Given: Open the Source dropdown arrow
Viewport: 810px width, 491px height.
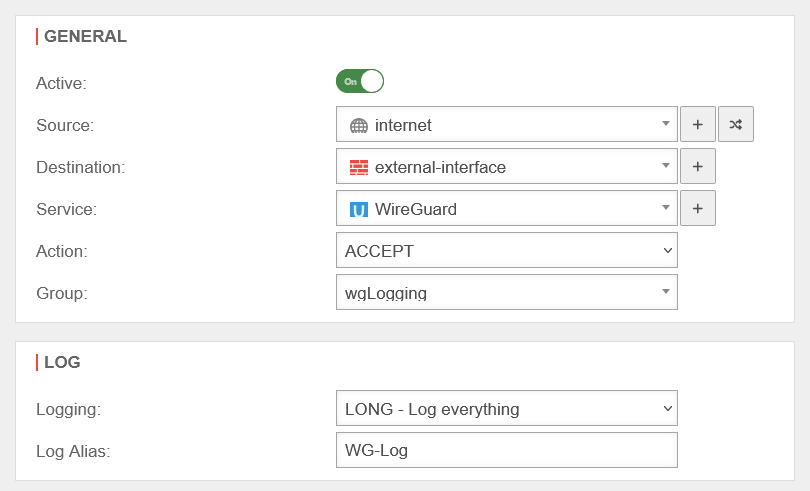Looking at the screenshot, I should [666, 125].
